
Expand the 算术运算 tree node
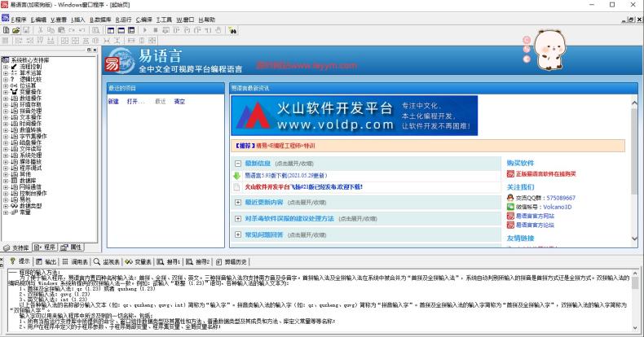(6, 73)
